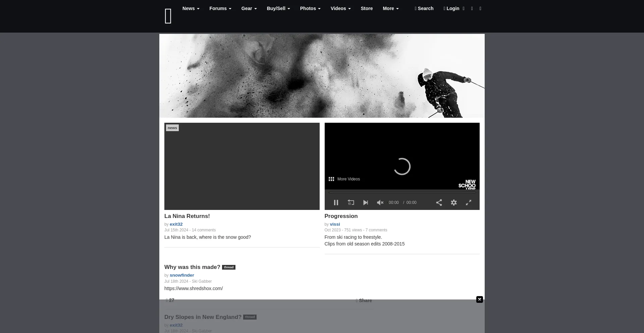
Task: Open the site logo home link
Action: (168, 16)
